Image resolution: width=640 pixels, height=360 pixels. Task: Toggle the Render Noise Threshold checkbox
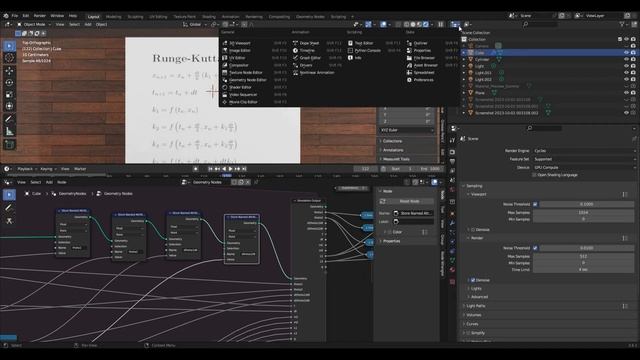tap(535, 248)
